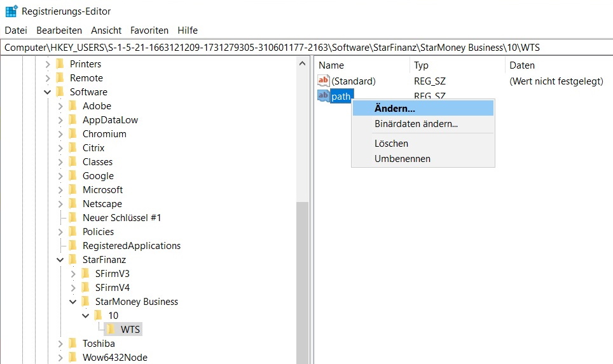
Task: Click the Adobe folder icon
Action: [x=72, y=106]
